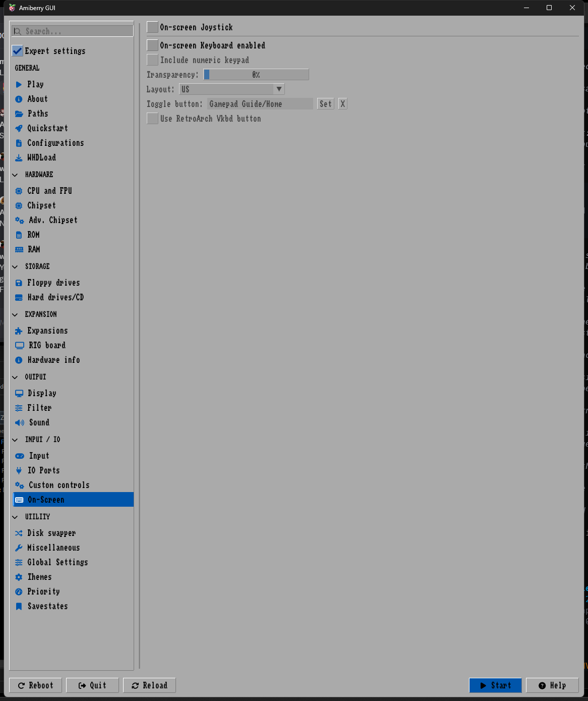The width and height of the screenshot is (588, 701).
Task: Click the Disk swapper shuffle icon
Action: pos(19,533)
